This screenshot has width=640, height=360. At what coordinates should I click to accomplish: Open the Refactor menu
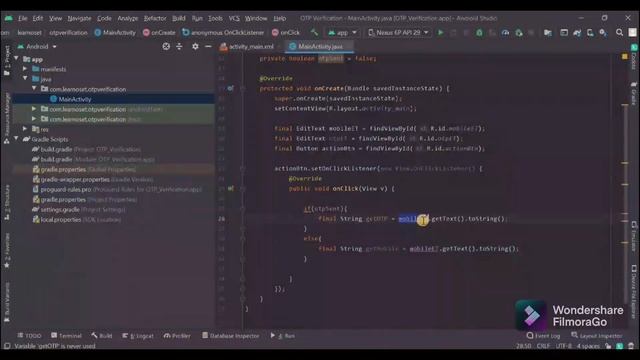155,18
